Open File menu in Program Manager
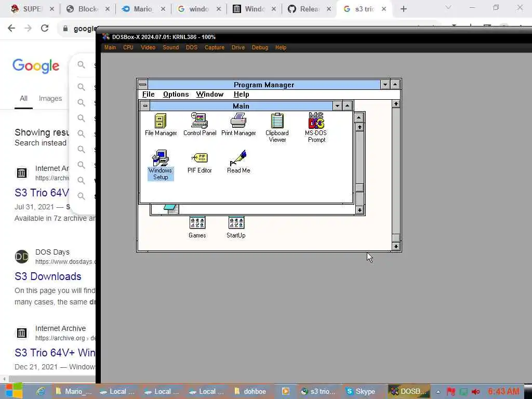 pyautogui.click(x=148, y=95)
